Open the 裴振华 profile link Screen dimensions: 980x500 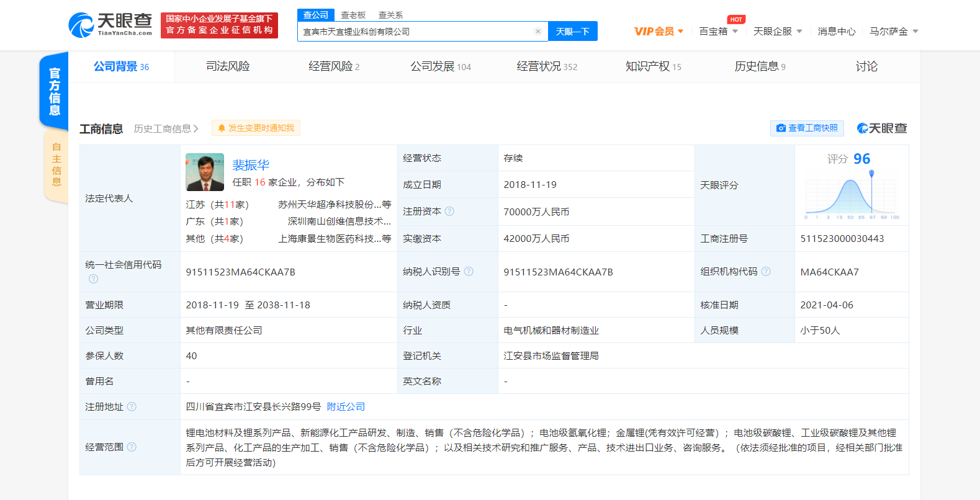point(251,165)
